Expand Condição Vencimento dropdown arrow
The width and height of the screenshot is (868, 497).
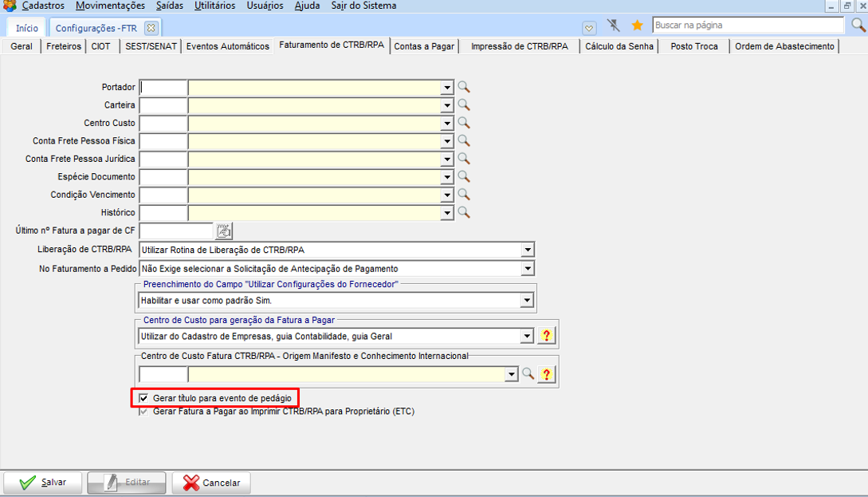(x=446, y=195)
